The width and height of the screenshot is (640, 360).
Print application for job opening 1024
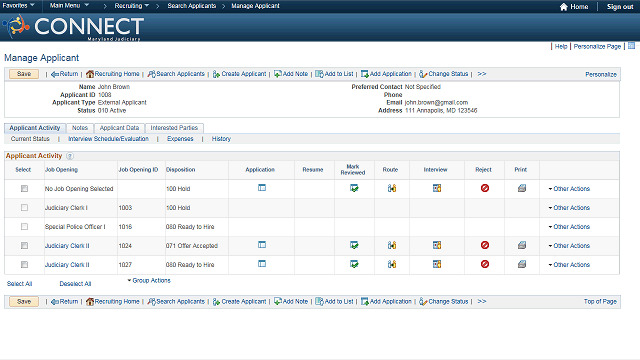click(522, 245)
